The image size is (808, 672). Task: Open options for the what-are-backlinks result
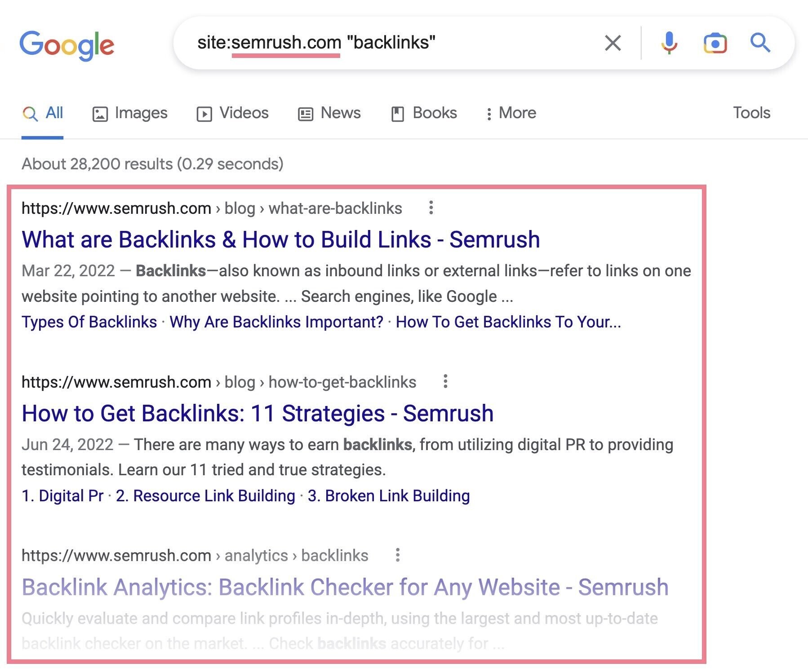click(x=431, y=208)
